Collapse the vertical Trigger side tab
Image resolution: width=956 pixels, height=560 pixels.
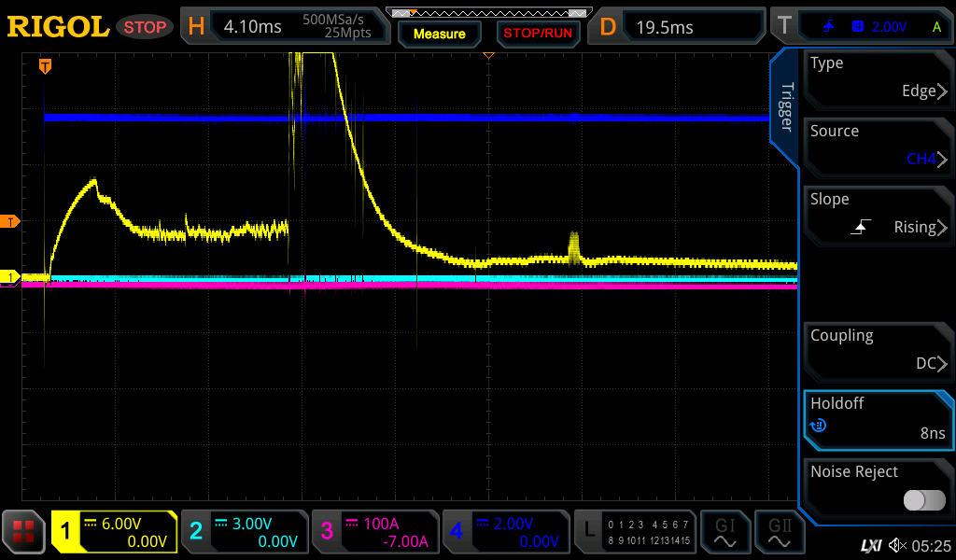click(786, 107)
